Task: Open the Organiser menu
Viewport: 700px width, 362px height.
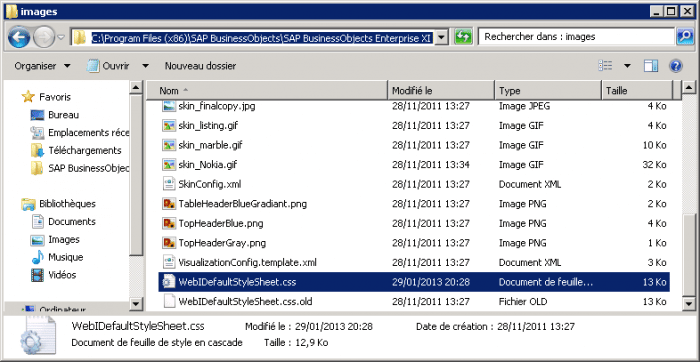Action: coord(42,66)
